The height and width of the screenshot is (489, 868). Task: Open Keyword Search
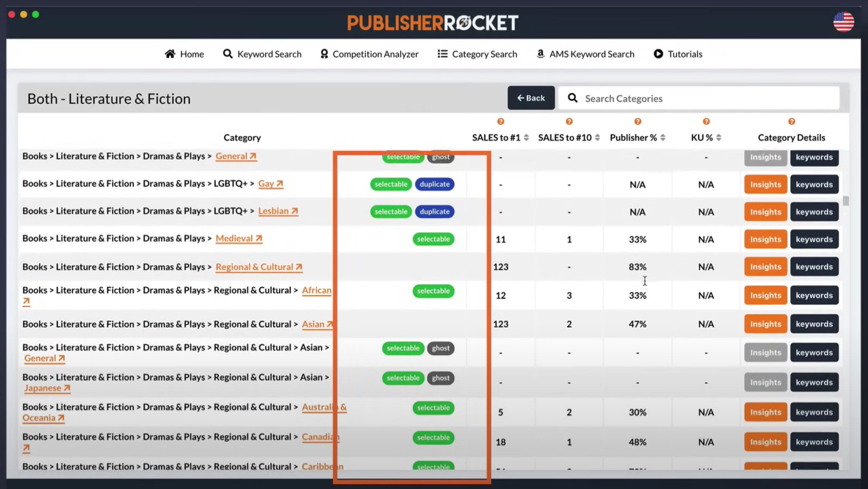tap(262, 54)
